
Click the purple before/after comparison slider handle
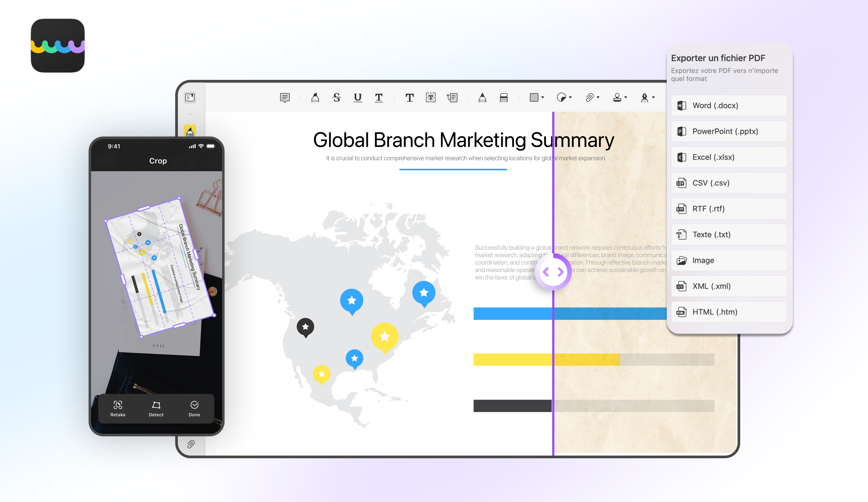[553, 272]
